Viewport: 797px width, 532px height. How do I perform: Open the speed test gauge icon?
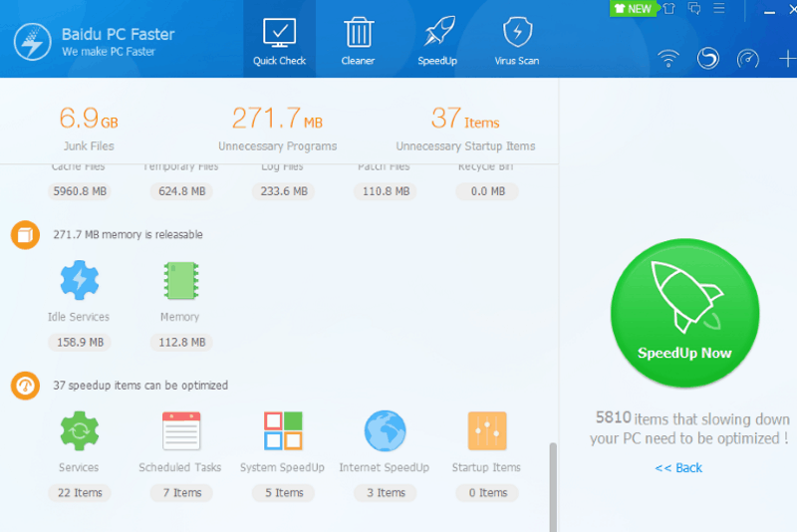tap(748, 59)
